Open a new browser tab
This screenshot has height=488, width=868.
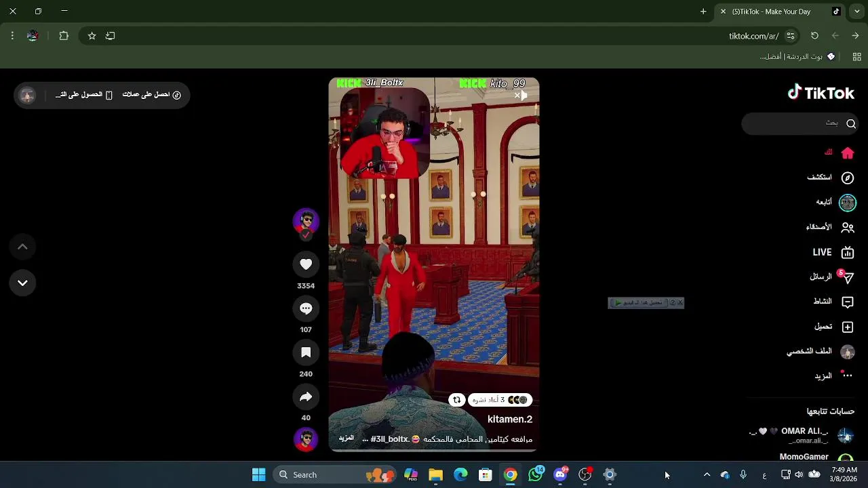click(703, 12)
